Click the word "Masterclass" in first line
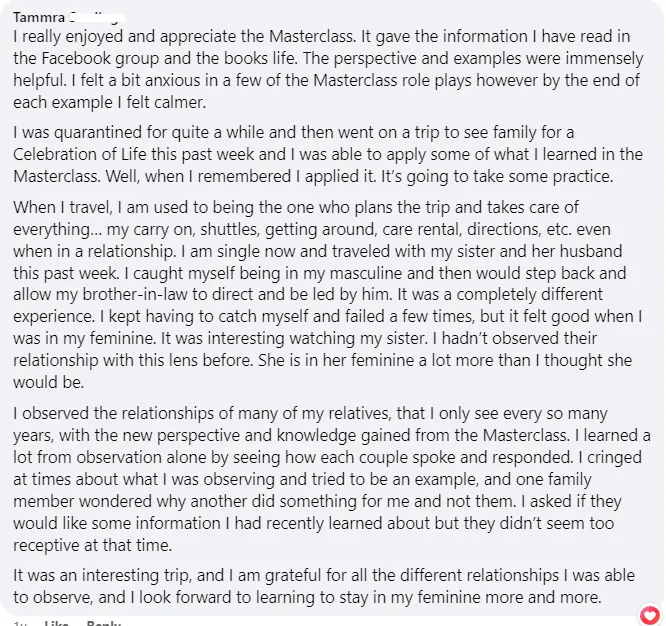Viewport: 666px width, 626px height. point(312,37)
